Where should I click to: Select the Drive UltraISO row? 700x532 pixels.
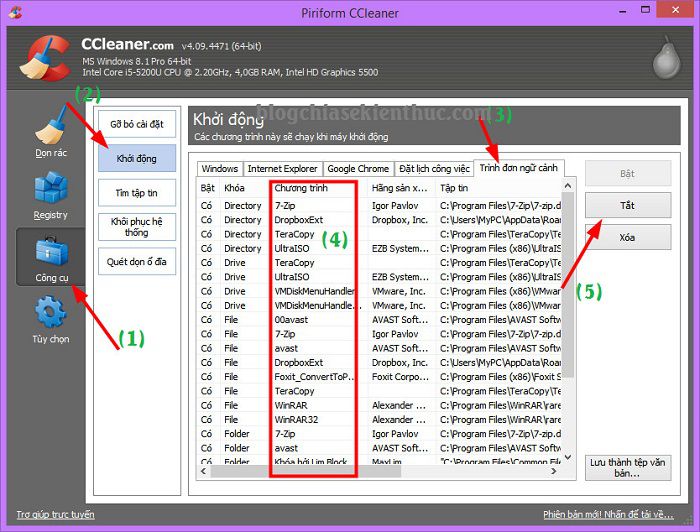click(379, 277)
